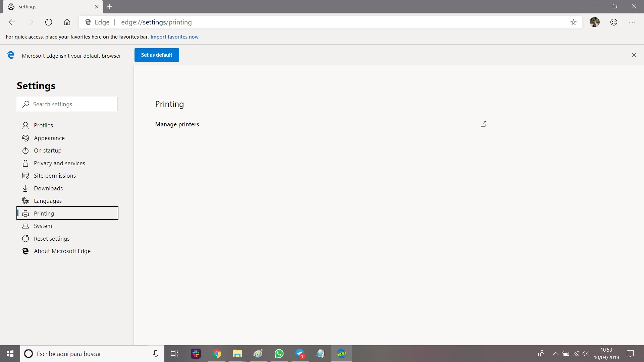Dismiss the default browser notification bar
The image size is (644, 362).
coord(634,55)
